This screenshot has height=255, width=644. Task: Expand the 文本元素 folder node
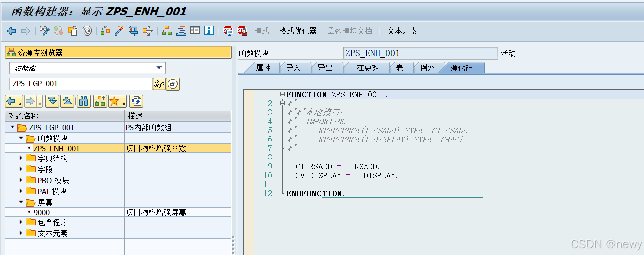click(x=21, y=233)
